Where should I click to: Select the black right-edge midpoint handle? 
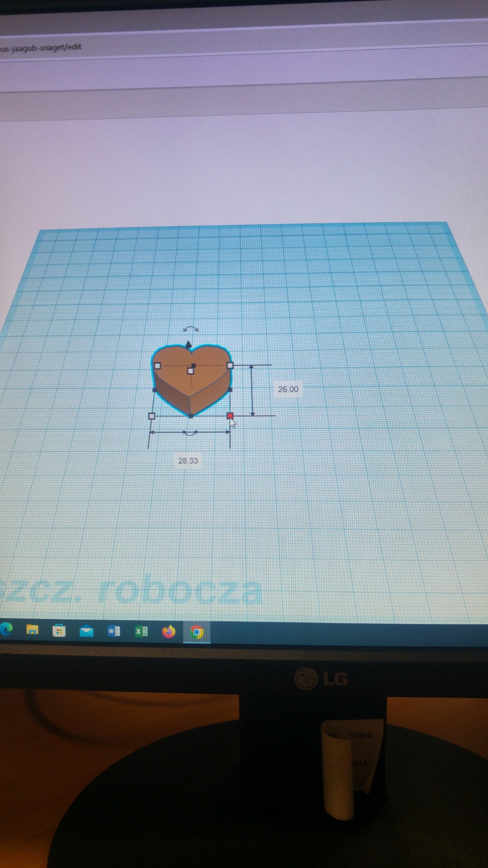230,389
